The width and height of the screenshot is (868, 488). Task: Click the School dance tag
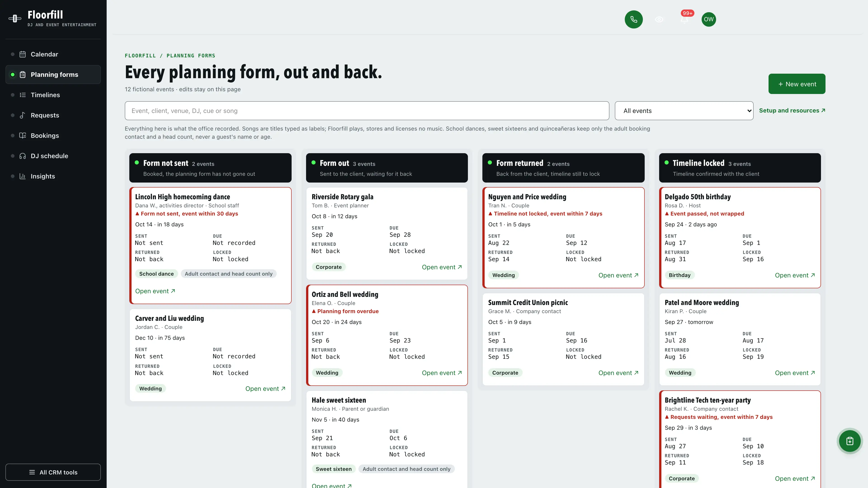click(x=156, y=274)
